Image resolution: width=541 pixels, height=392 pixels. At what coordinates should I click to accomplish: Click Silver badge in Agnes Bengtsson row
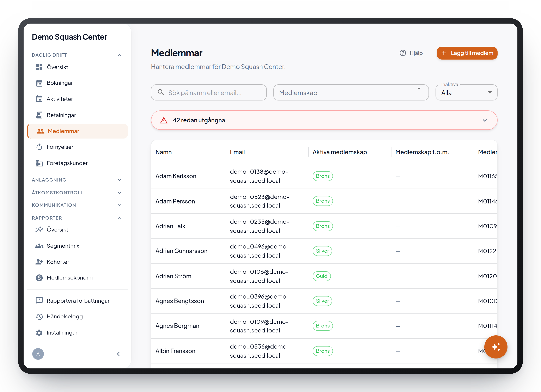(322, 301)
